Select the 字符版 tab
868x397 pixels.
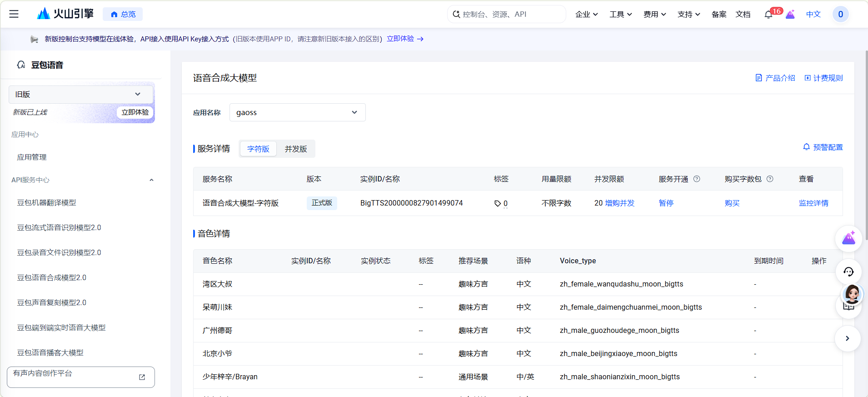[258, 149]
